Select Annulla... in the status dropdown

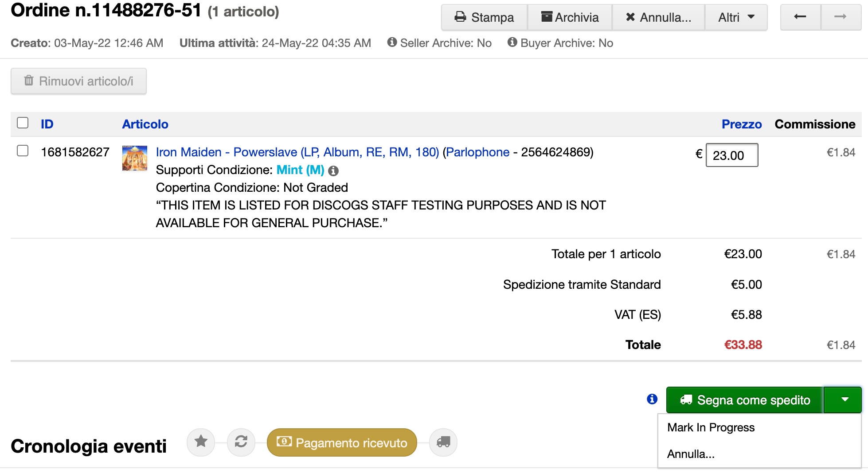[691, 454]
